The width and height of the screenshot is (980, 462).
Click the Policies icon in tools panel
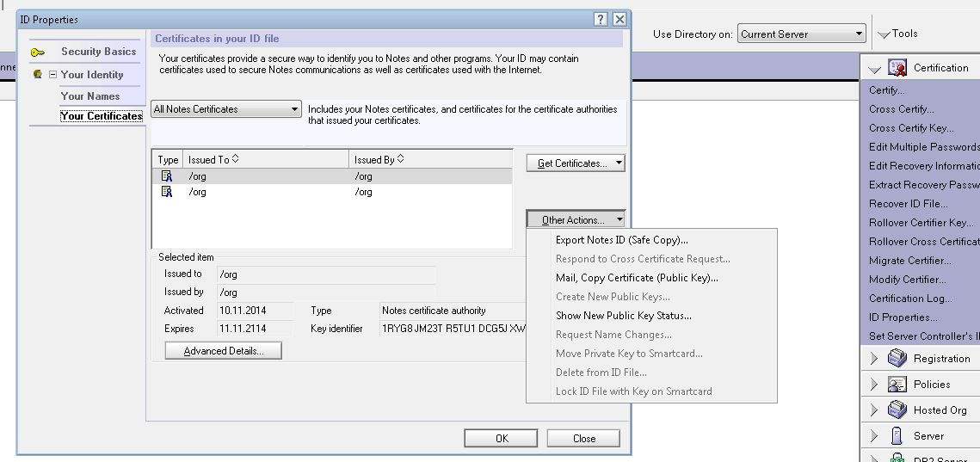click(x=897, y=385)
